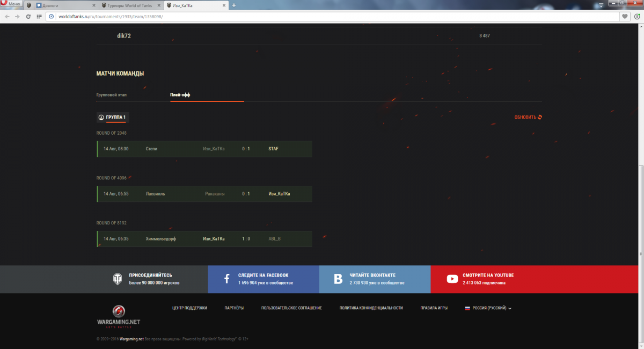644x349 pixels.
Task: Open the ПРИСОЕДИНЯЙТЕСЬ join banner
Action: point(104,279)
